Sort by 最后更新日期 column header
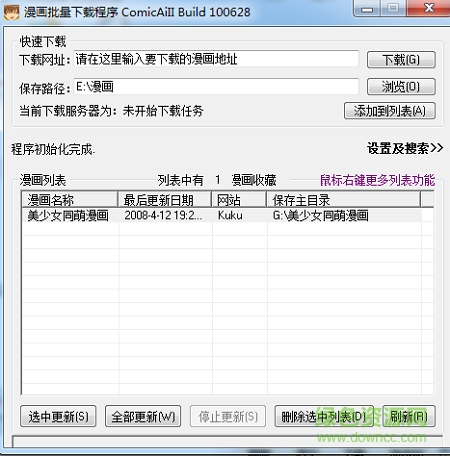 165,200
